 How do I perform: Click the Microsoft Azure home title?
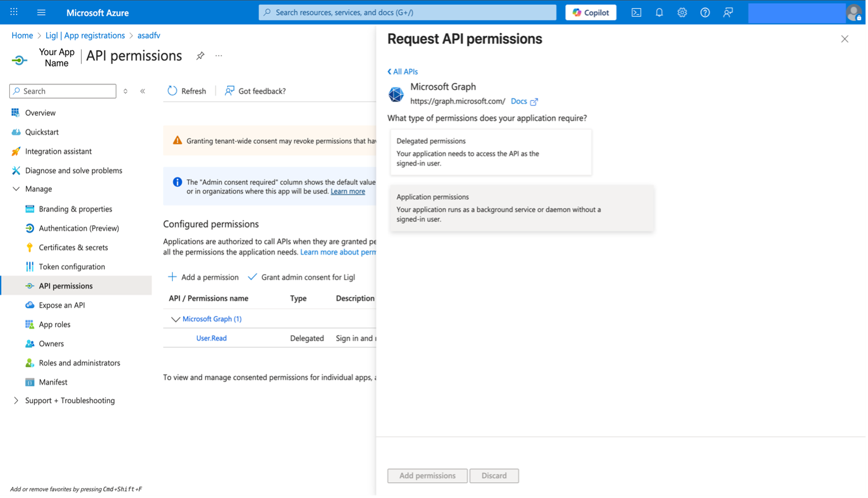click(98, 13)
